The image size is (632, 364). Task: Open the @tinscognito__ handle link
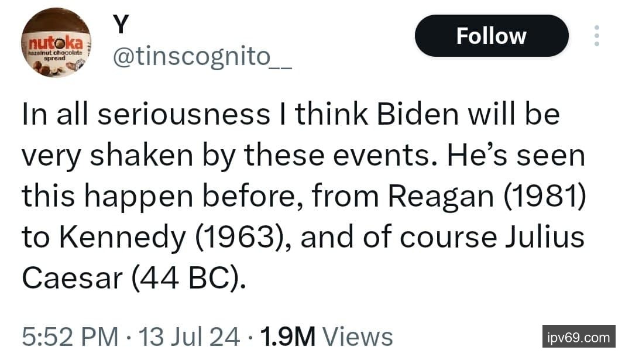click(x=201, y=59)
